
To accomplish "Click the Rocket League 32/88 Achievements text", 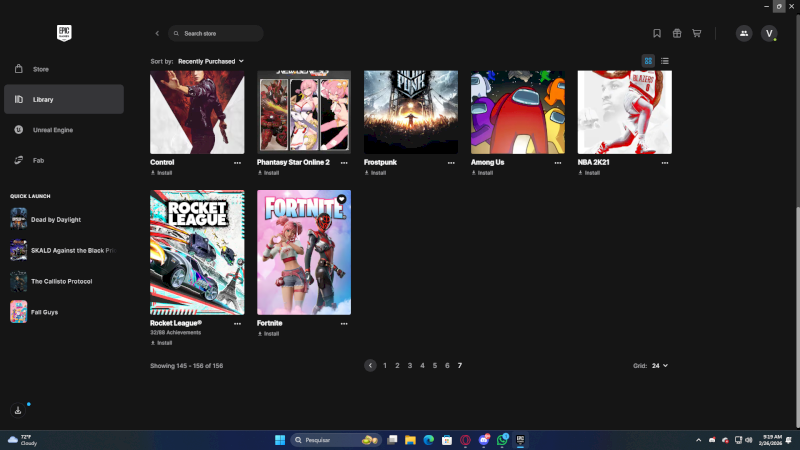I will point(176,333).
